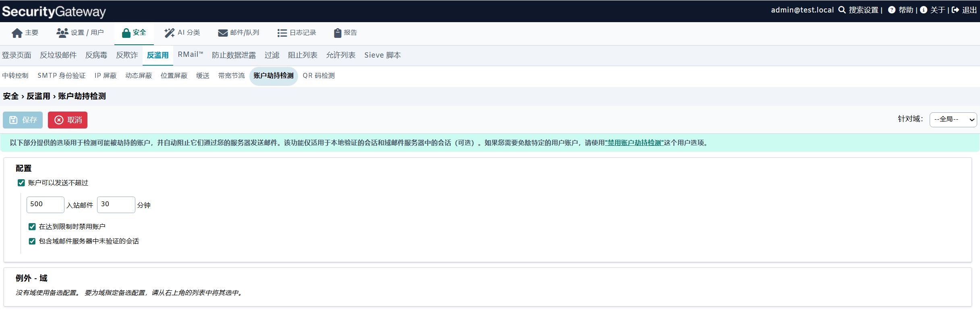Click the 保存 save button
This screenshot has width=980, height=319.
23,120
